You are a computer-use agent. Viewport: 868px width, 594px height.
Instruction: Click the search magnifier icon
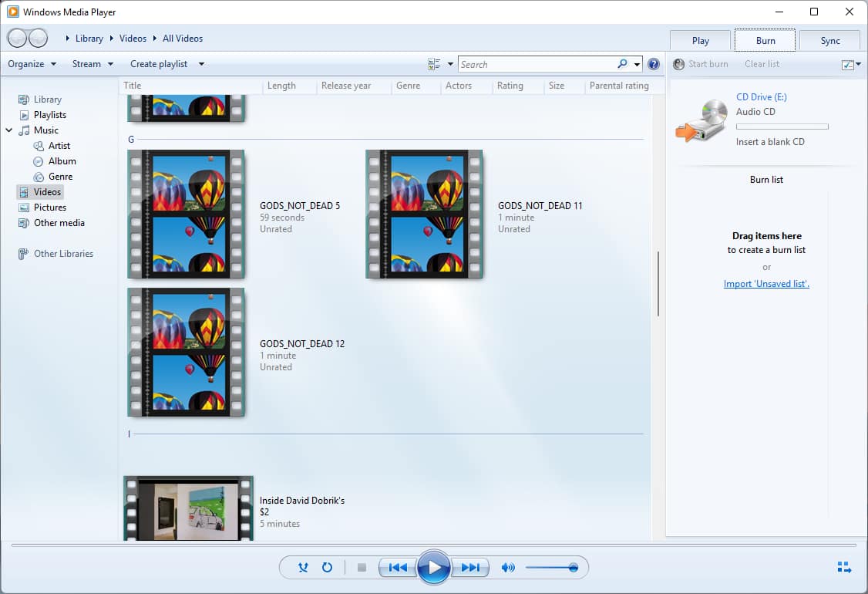pyautogui.click(x=621, y=64)
